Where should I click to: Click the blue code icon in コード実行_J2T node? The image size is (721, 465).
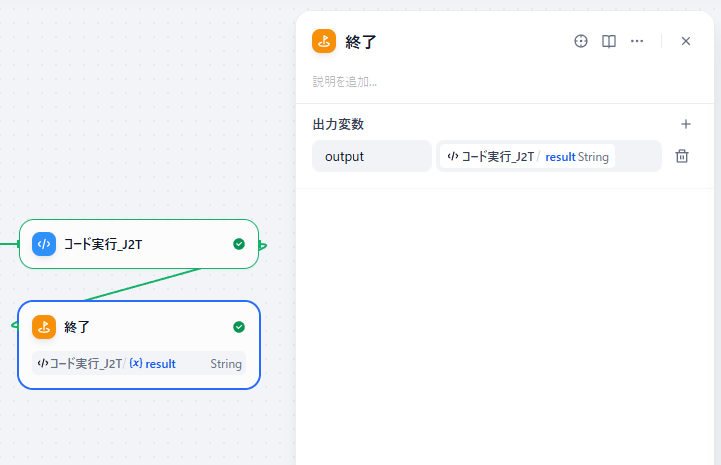click(x=44, y=244)
